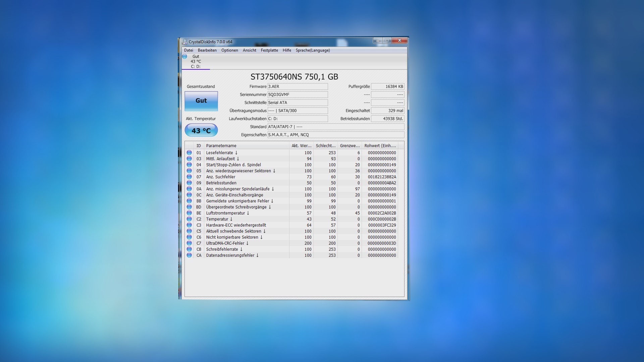644x362 pixels.
Task: Click the status orb beside Betriebsstunden attribute
Action: [x=189, y=183]
